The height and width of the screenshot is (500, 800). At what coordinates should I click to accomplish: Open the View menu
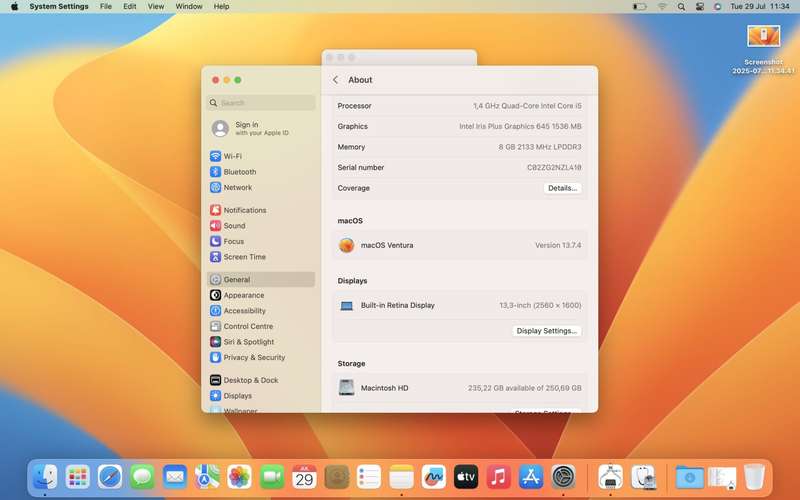coord(156,7)
